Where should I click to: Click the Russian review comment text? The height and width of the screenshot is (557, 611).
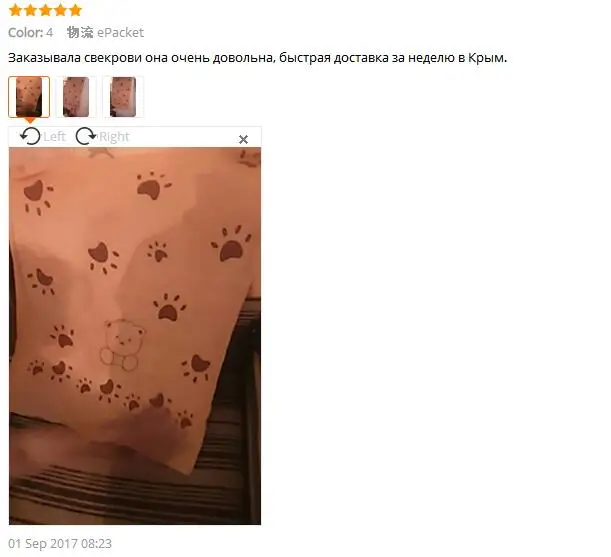coord(258,58)
